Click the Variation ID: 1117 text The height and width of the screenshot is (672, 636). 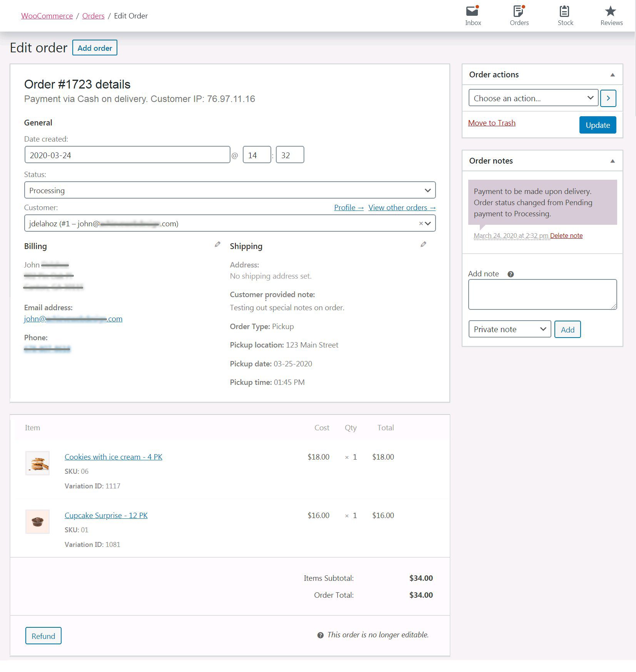tap(92, 486)
